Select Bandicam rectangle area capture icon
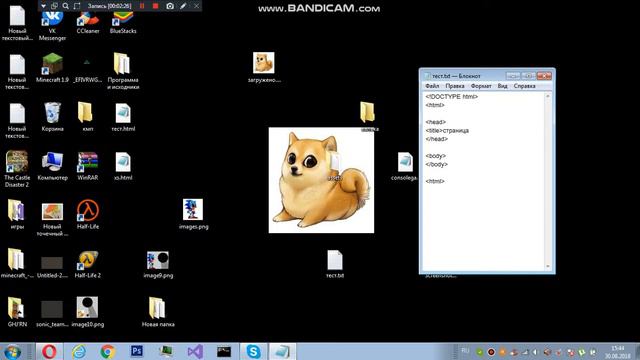 [77, 6]
